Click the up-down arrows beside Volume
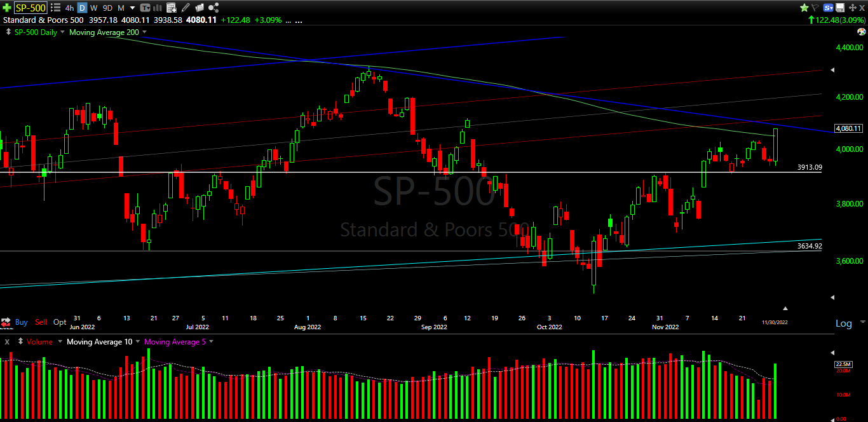Image resolution: width=868 pixels, height=422 pixels. pyautogui.click(x=20, y=342)
